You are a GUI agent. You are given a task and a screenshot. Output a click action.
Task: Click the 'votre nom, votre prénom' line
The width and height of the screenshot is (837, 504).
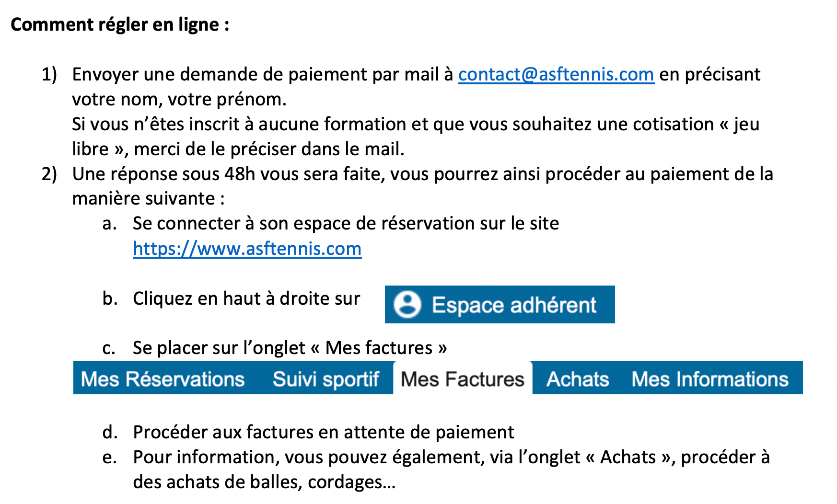(x=179, y=99)
